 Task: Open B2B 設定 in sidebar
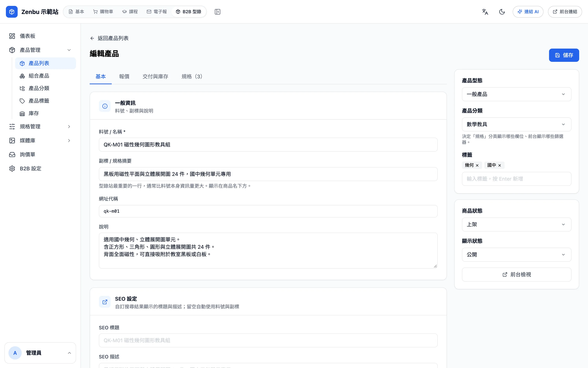40,168
